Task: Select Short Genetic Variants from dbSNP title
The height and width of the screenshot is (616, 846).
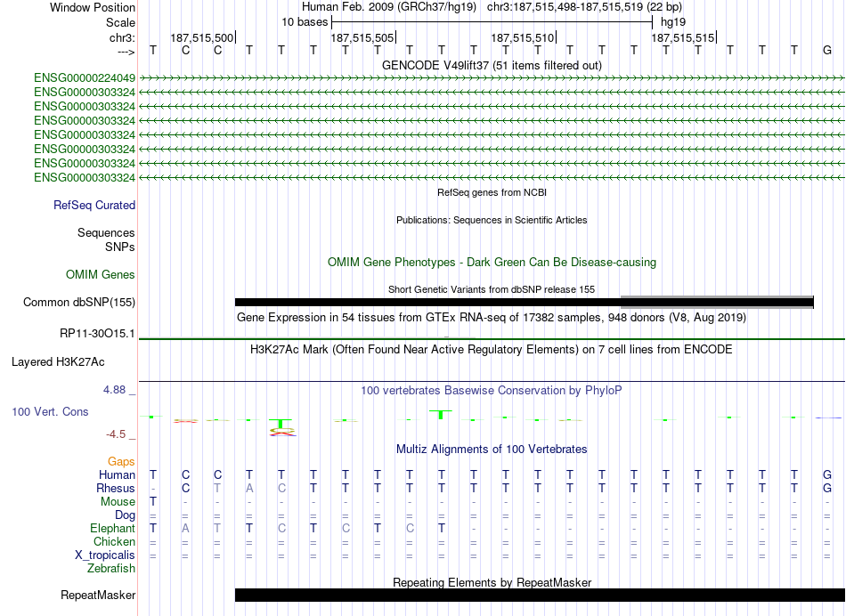Action: pyautogui.click(x=492, y=289)
